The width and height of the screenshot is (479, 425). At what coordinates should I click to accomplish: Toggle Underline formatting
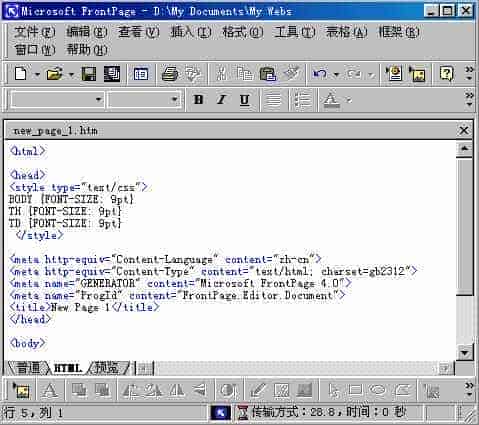click(x=245, y=99)
